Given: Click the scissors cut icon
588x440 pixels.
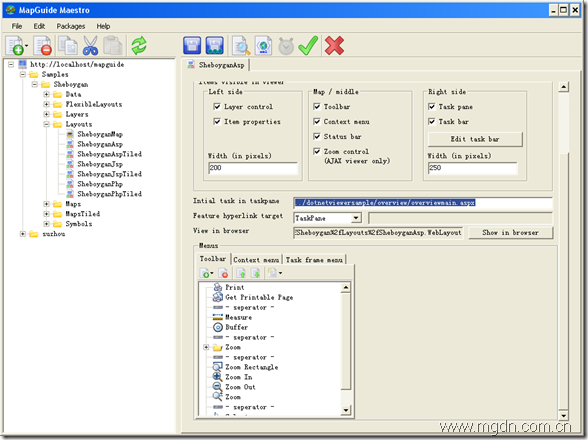Looking at the screenshot, I should [x=90, y=45].
